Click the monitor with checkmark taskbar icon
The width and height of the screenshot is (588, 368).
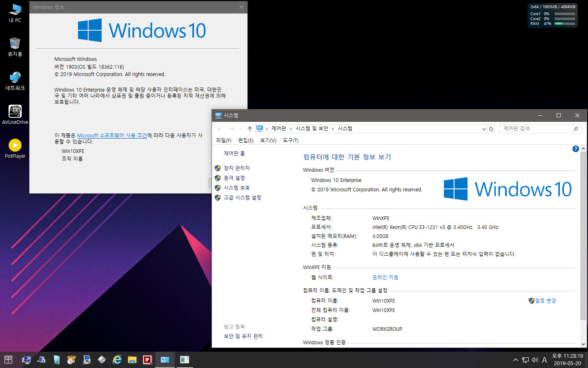coord(27,360)
